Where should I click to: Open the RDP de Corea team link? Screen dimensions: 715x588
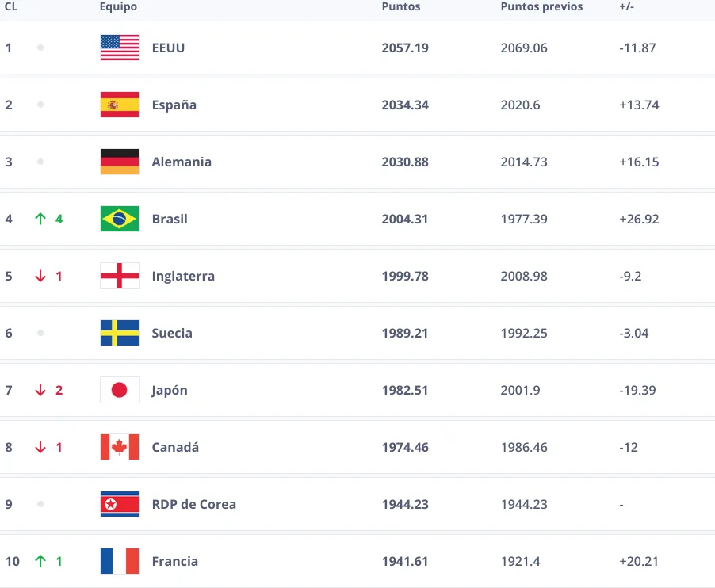pos(193,504)
